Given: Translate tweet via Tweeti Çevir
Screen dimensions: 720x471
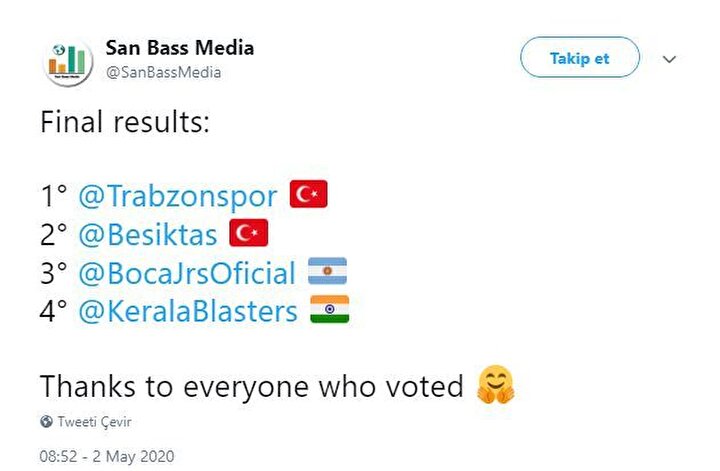Looking at the screenshot, I should tap(95, 421).
